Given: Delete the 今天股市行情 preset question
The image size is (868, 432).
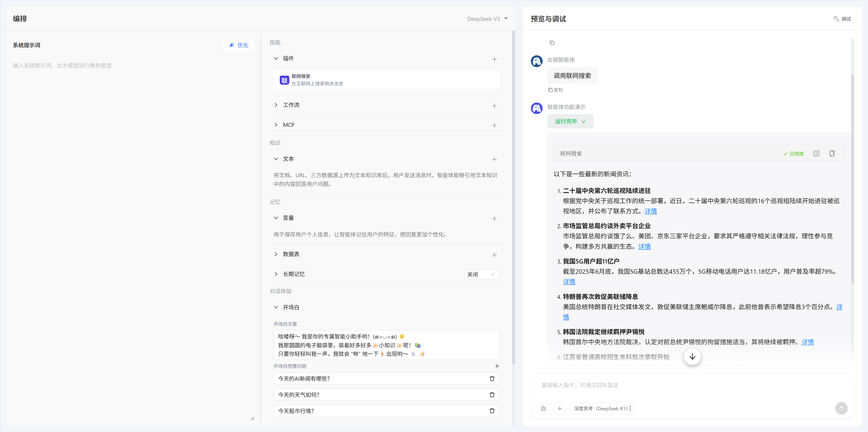Looking at the screenshot, I should [x=492, y=411].
